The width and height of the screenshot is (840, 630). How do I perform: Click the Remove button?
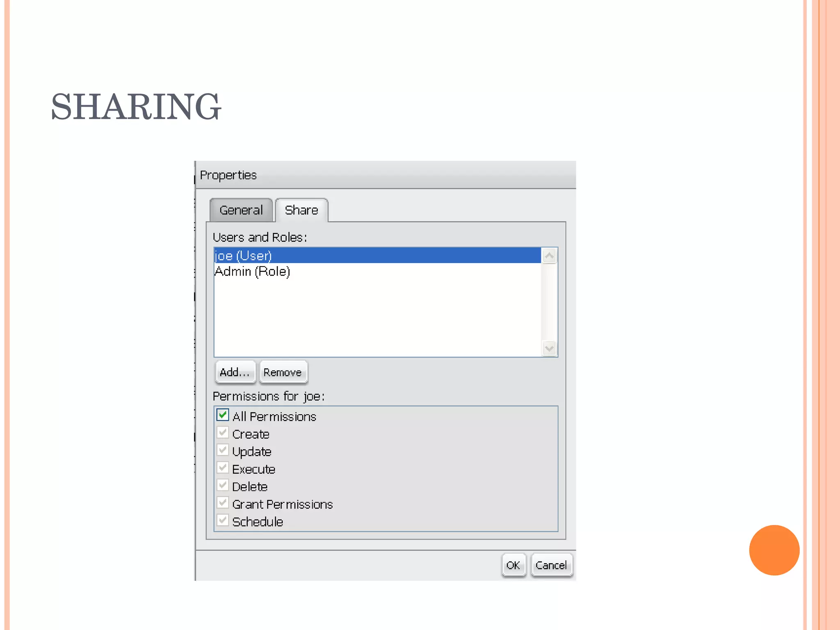pyautogui.click(x=283, y=372)
